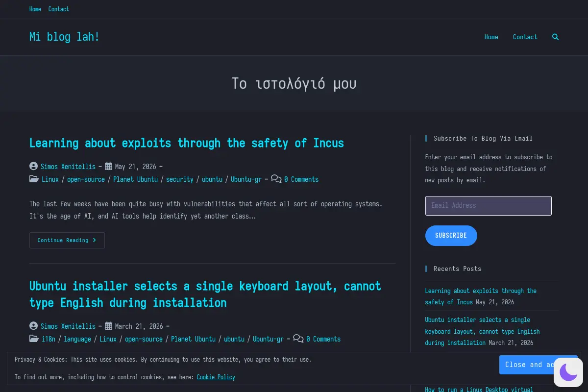Click comments bubble icon in the Incus post
Screen dimensions: 588x392
pyautogui.click(x=276, y=179)
